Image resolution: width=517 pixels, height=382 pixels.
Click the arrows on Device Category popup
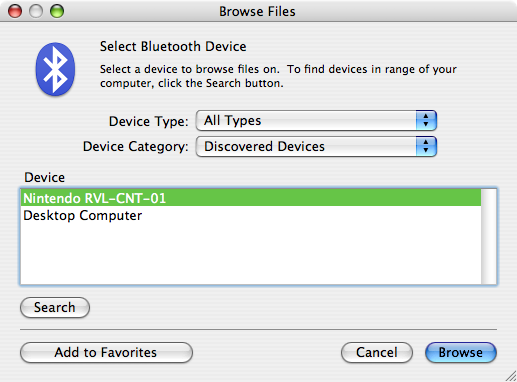426,146
